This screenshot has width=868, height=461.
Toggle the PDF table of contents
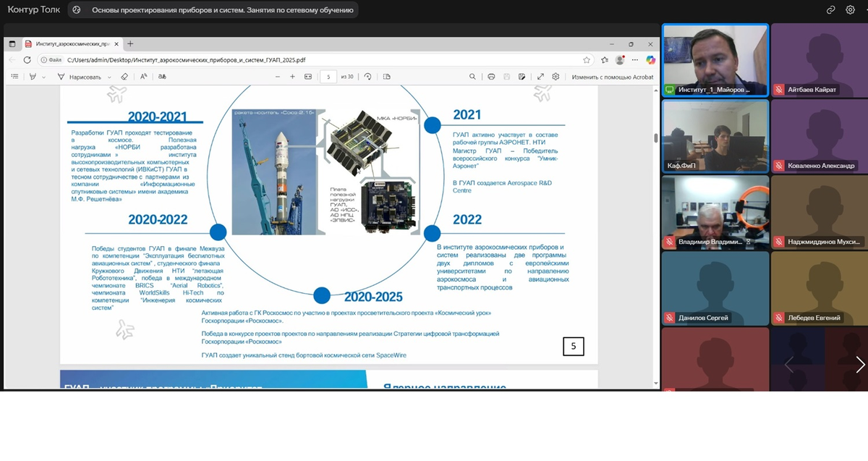coord(14,77)
